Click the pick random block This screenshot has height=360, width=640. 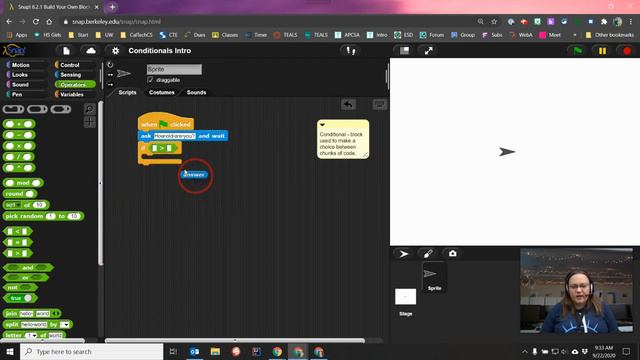(x=43, y=216)
